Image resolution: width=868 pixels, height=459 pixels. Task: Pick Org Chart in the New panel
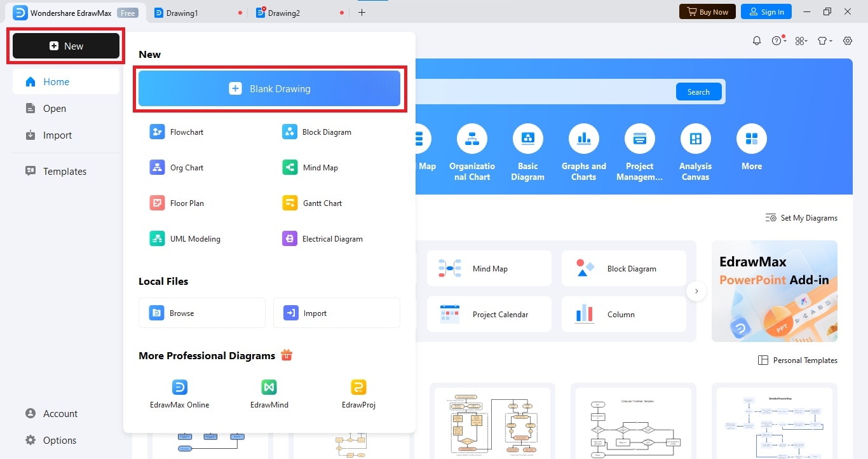[177, 168]
